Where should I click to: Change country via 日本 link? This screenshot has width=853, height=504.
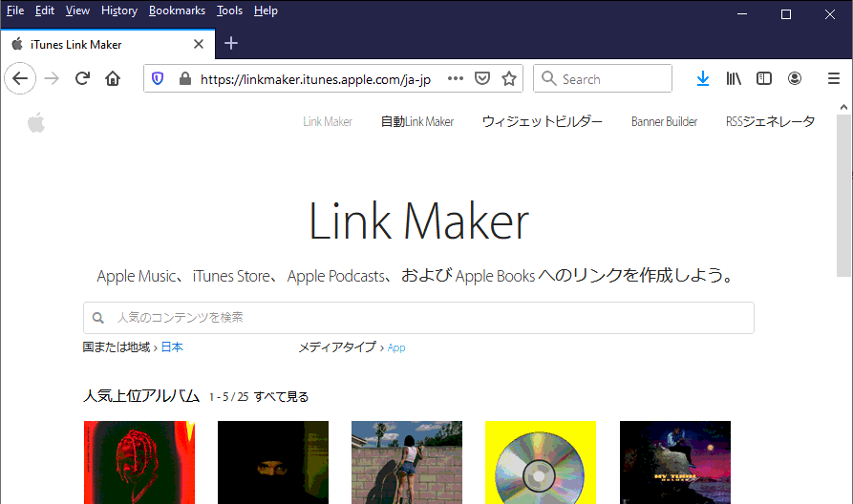(x=172, y=346)
